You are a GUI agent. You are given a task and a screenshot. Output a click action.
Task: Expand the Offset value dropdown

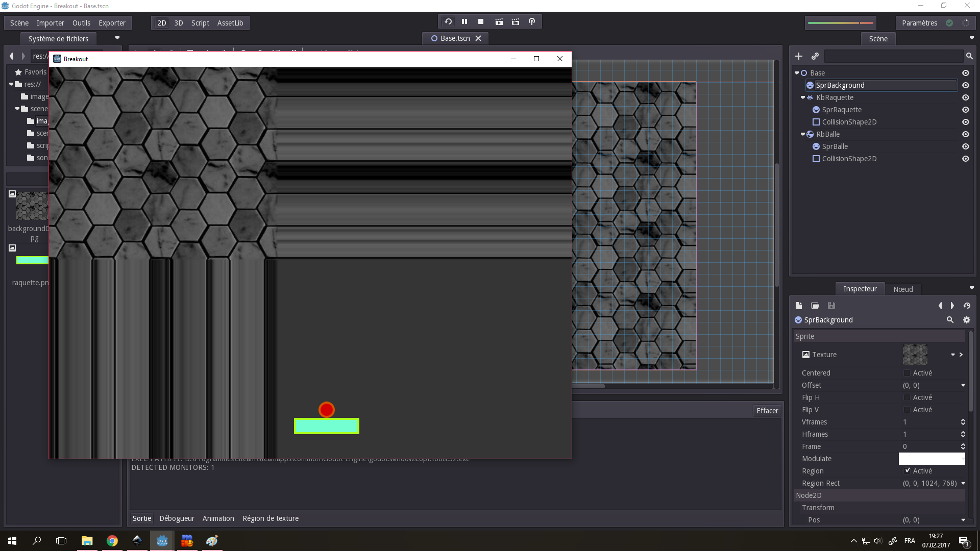[963, 385]
